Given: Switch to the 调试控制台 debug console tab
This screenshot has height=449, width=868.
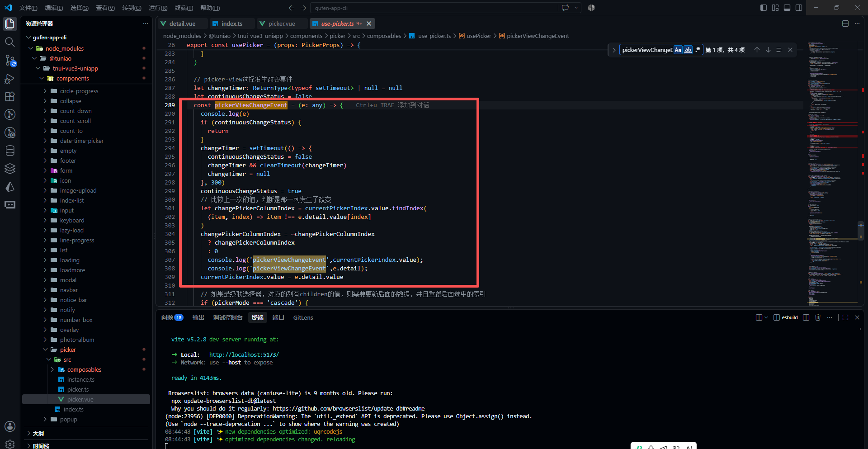Looking at the screenshot, I should tap(228, 317).
